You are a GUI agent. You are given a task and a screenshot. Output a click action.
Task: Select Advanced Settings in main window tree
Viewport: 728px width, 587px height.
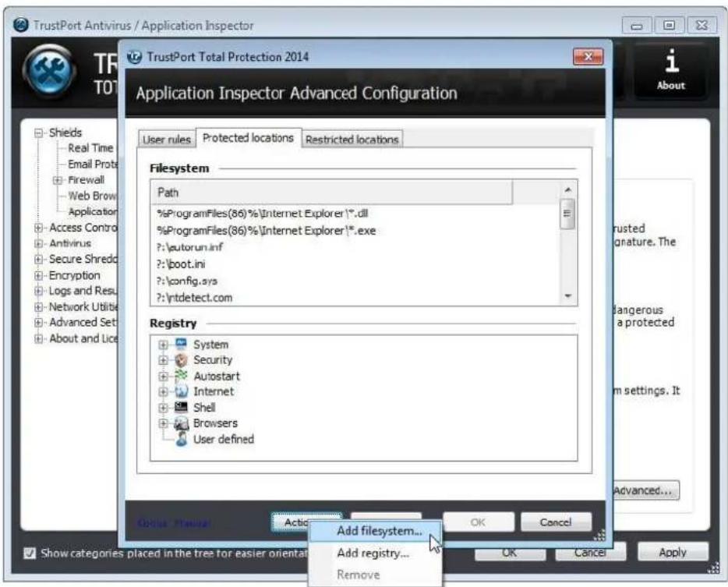(x=83, y=322)
